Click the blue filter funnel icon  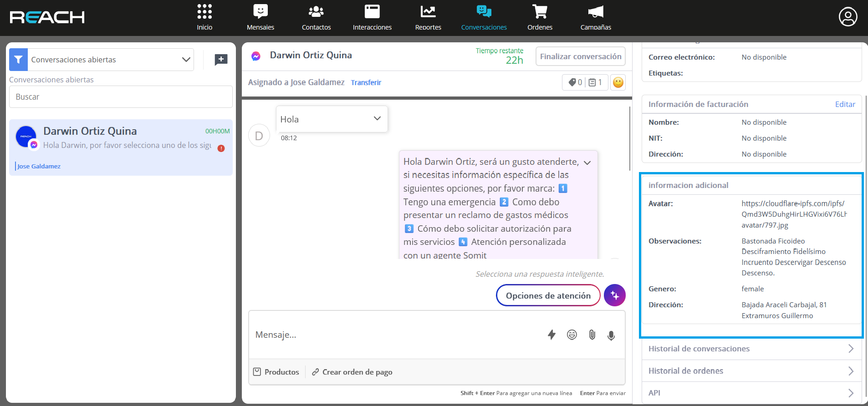point(18,60)
